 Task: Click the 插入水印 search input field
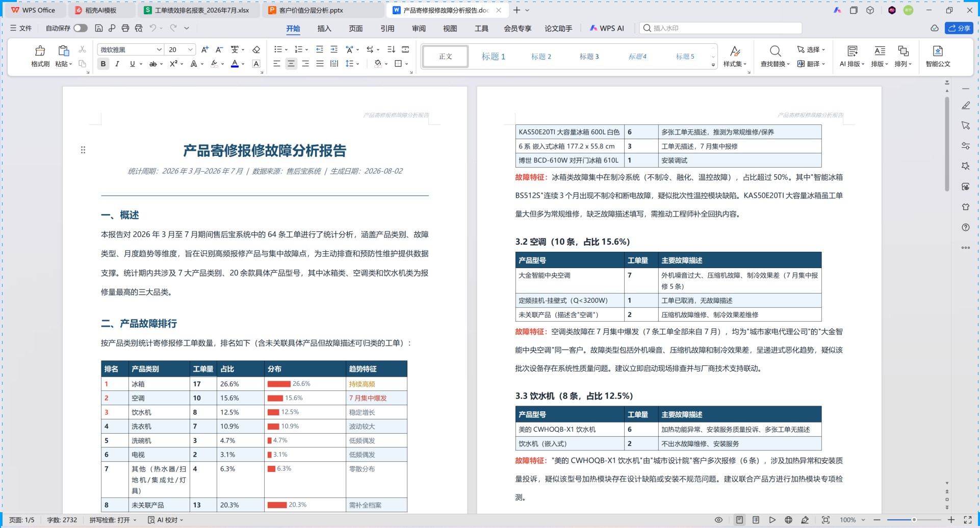pos(720,28)
